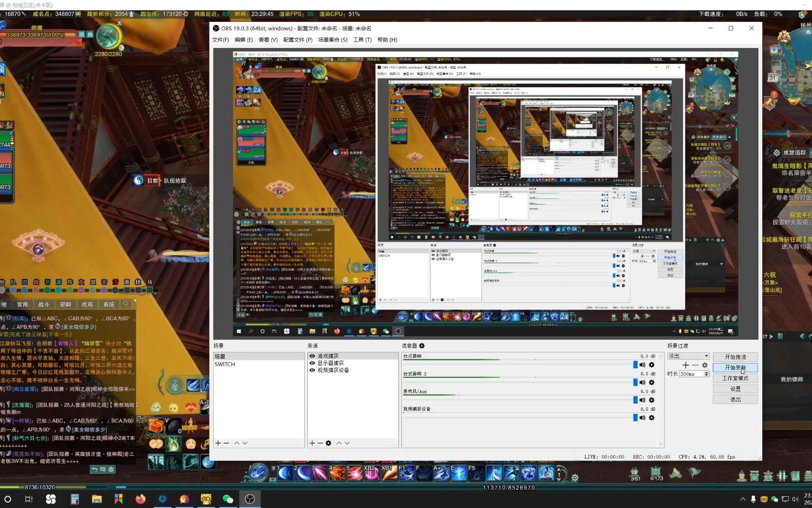Click the 麦克风/Aux volume slider handle
This screenshot has width=812, height=508.
[635, 400]
